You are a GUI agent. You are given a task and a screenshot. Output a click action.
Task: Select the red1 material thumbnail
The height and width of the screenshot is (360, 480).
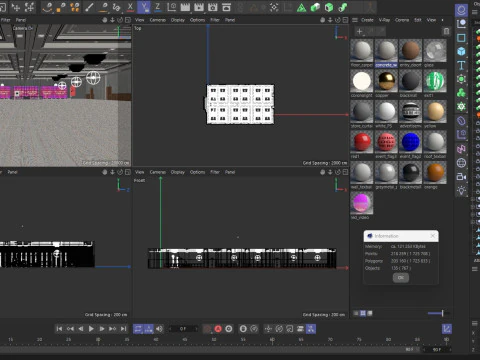coord(362,142)
